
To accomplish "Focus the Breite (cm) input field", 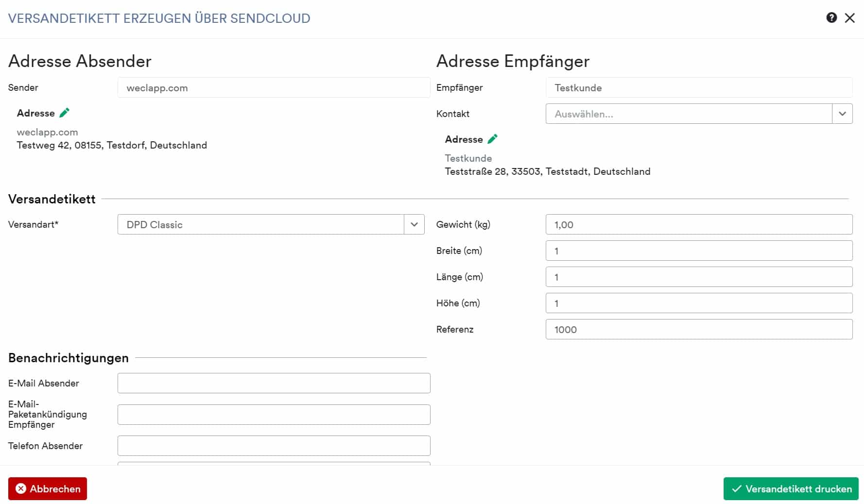I will [x=699, y=251].
